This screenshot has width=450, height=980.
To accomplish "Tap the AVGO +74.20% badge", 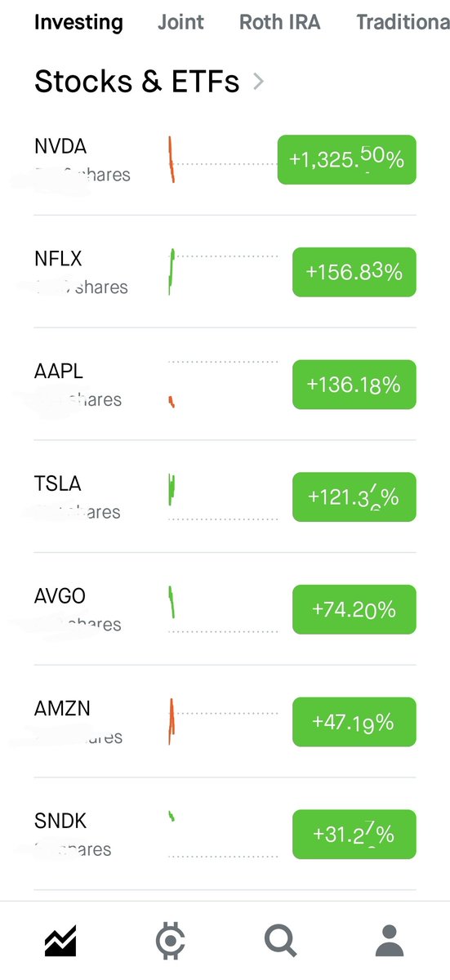I will (x=354, y=609).
